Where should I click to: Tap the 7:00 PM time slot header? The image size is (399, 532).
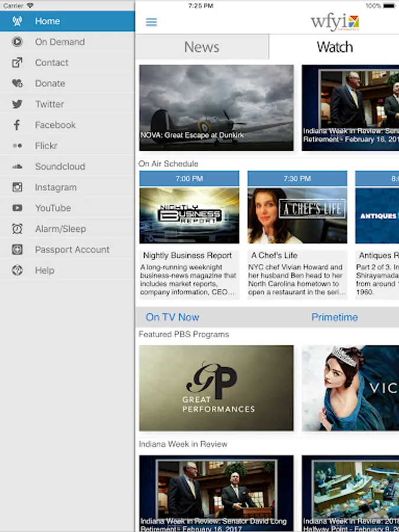(189, 179)
